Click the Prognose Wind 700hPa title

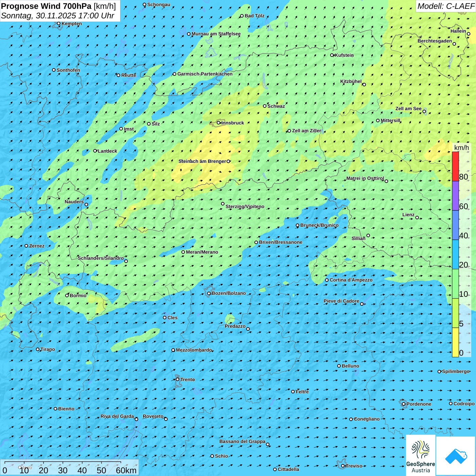[58, 6]
